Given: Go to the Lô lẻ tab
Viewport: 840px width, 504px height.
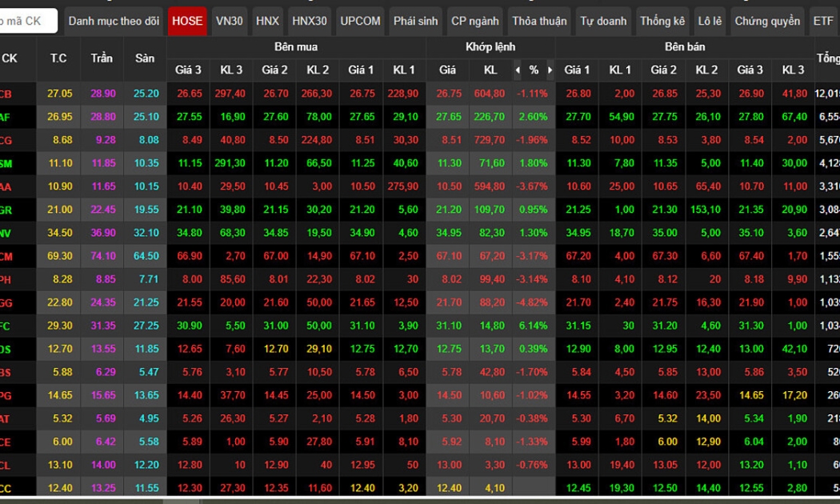Looking at the screenshot, I should 710,21.
